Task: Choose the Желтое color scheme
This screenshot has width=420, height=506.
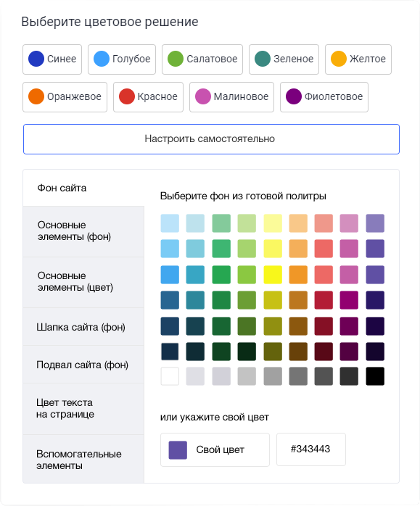Action: (358, 59)
